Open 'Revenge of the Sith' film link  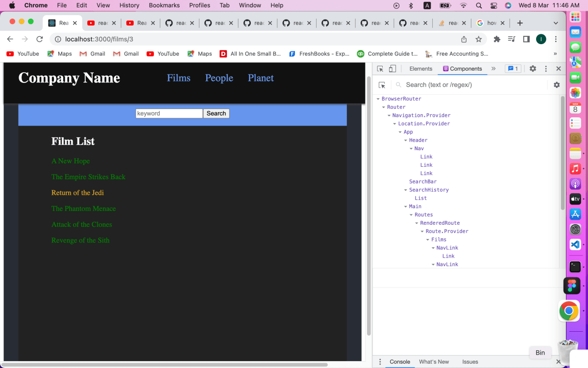tap(80, 240)
